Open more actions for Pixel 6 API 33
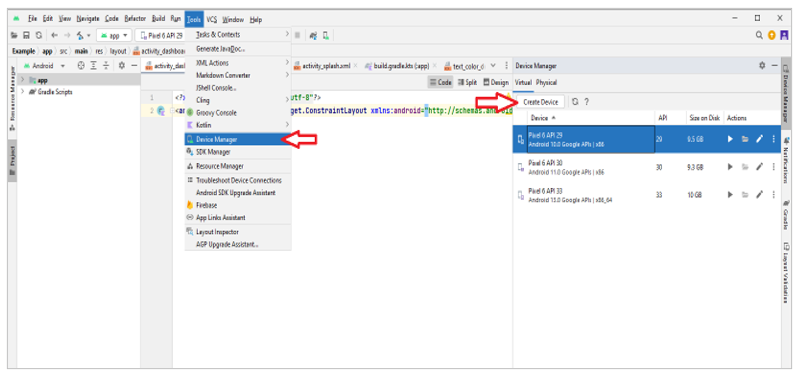 [x=774, y=194]
